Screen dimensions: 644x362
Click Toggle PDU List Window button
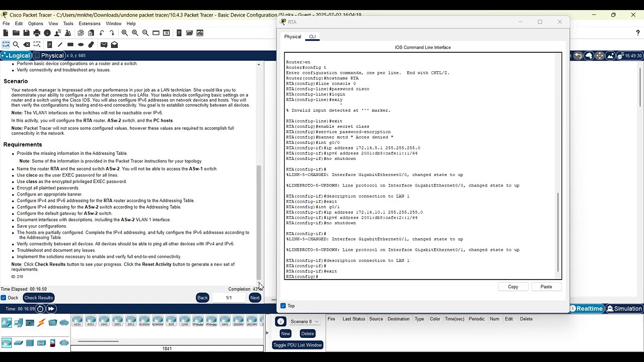tap(297, 345)
